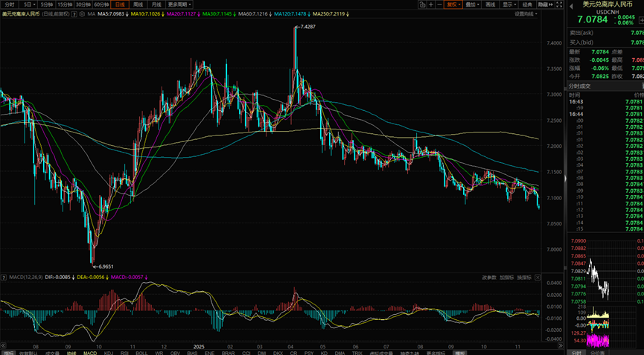
Task: Toggle the 日线 daily period button
Action: 120,4
